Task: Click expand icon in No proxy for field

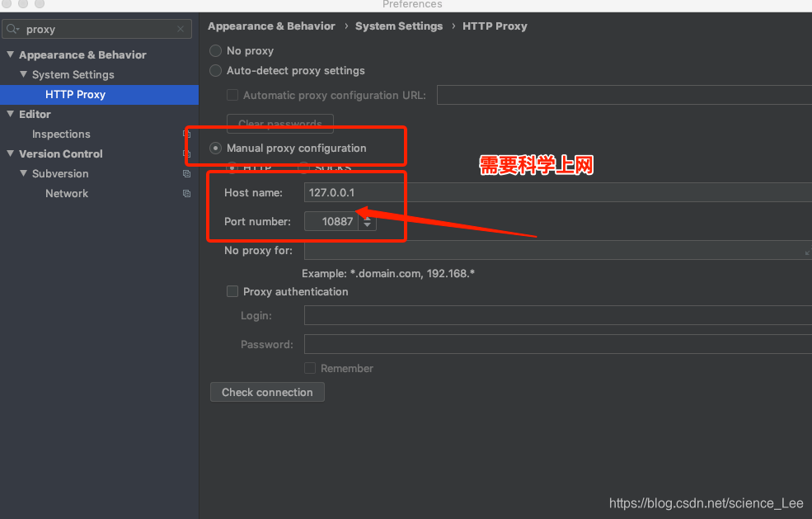Action: (807, 252)
